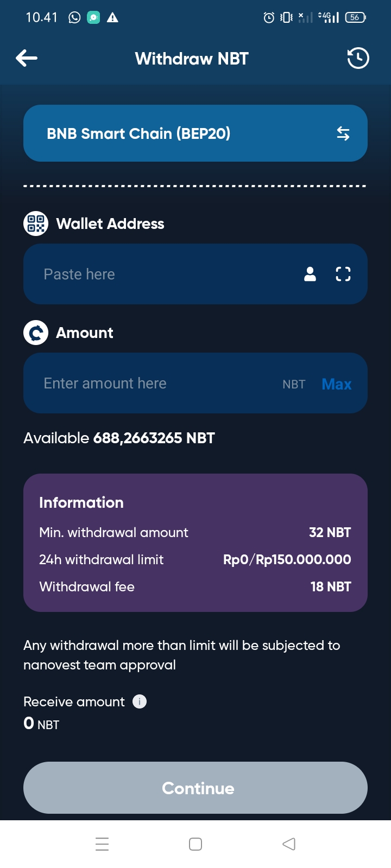
Task: Tap the 24h withdrawal limit row
Action: pos(195,559)
